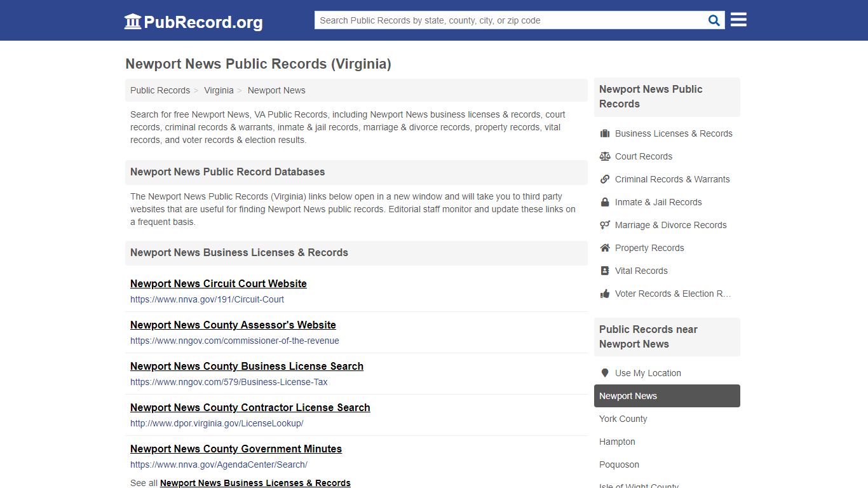Click the Newport News Business Licenses & Records section heading
868x488 pixels.
(x=239, y=252)
